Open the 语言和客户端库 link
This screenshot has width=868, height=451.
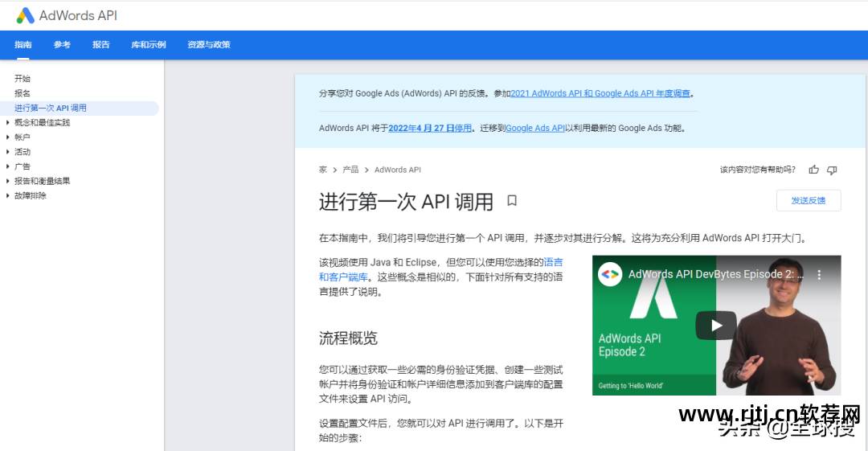click(440, 270)
